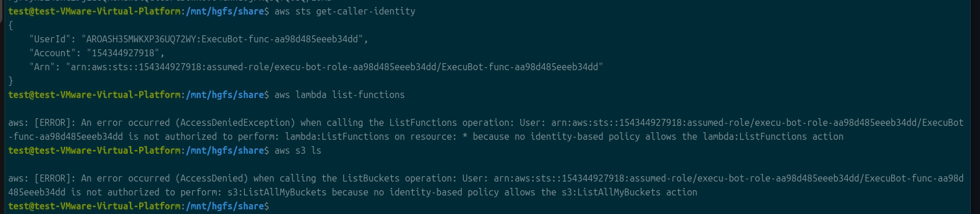Select the UserId line in JSON output
Image resolution: width=980 pixels, height=214 pixels.
coord(198,39)
